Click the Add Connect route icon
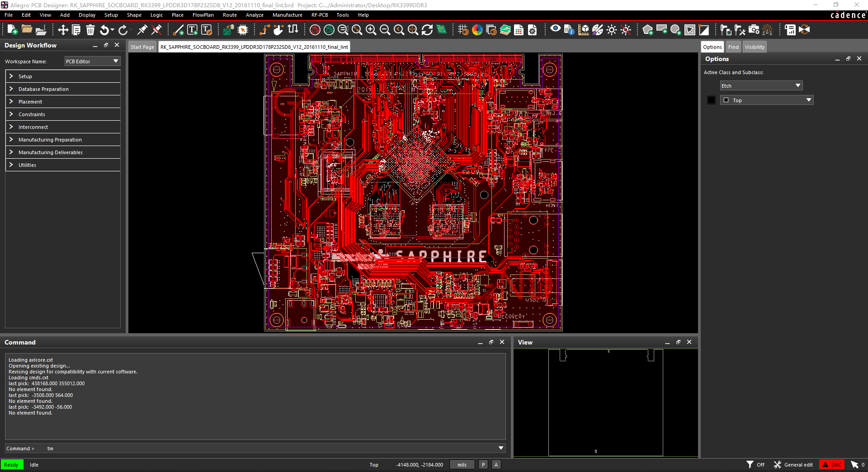This screenshot has width=868, height=472. 265,30
